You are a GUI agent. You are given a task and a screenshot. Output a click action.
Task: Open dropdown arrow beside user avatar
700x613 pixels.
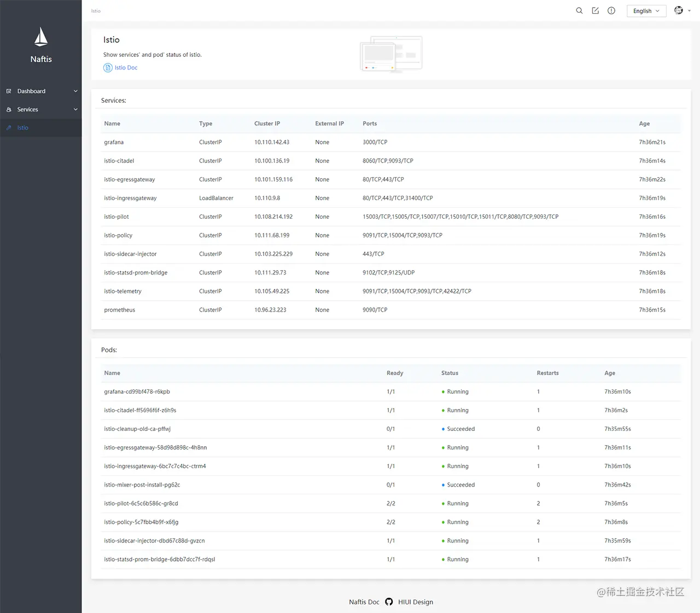pyautogui.click(x=689, y=11)
